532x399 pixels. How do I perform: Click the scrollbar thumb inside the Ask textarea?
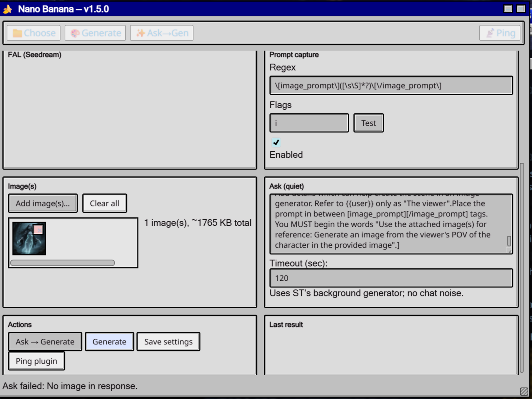point(509,241)
